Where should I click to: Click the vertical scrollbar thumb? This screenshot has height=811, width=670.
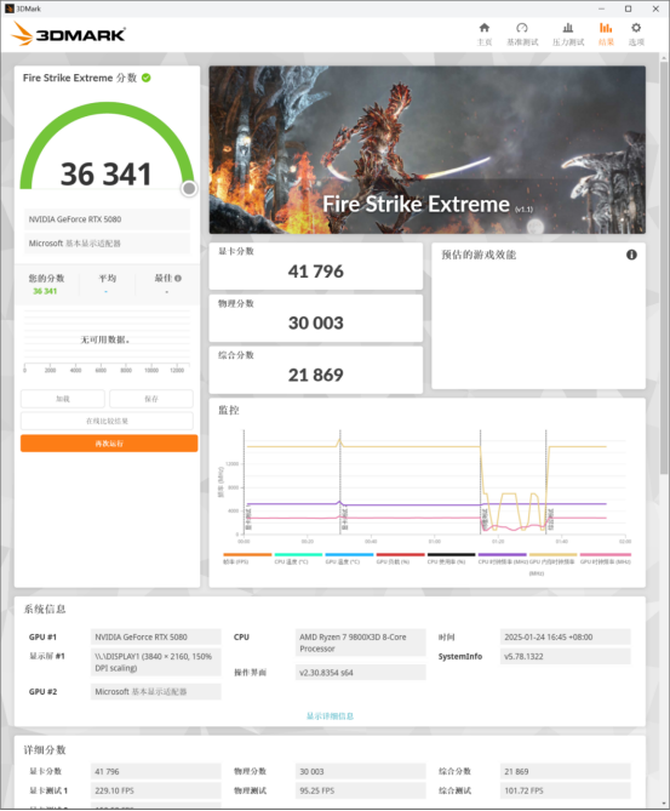coord(664,269)
